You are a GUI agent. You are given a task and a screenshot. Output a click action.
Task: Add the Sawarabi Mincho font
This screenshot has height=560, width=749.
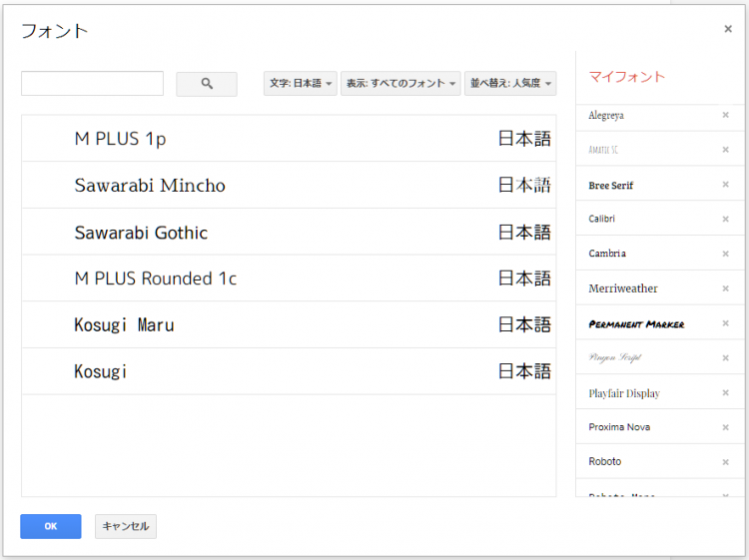[x=289, y=185]
